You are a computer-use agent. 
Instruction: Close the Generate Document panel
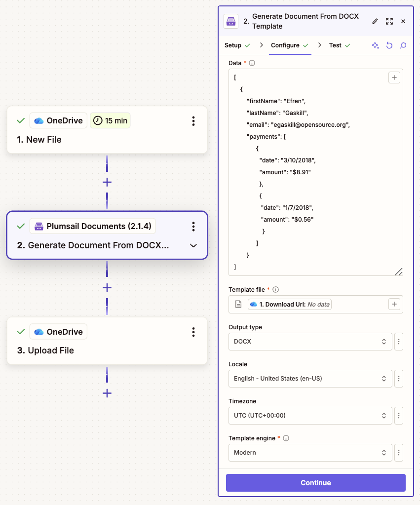point(403,21)
